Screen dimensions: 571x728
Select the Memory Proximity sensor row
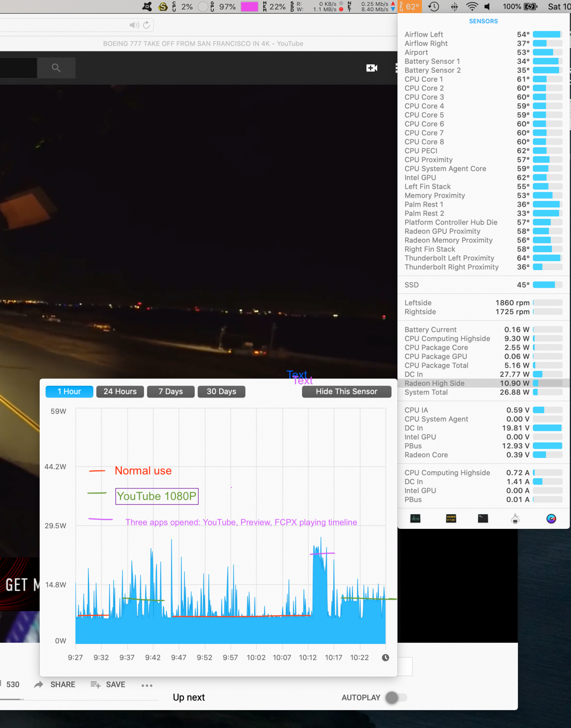click(483, 195)
